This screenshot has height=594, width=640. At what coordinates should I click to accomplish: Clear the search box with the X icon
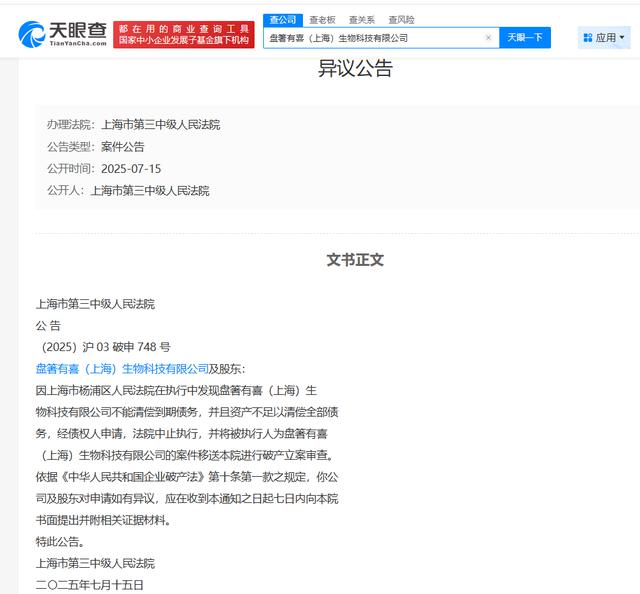pyautogui.click(x=488, y=38)
